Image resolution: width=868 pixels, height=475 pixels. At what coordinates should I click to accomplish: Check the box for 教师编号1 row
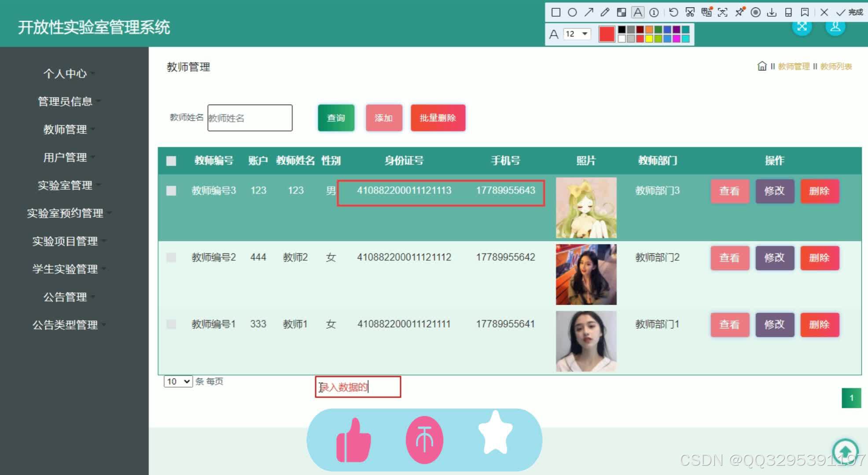pos(171,324)
